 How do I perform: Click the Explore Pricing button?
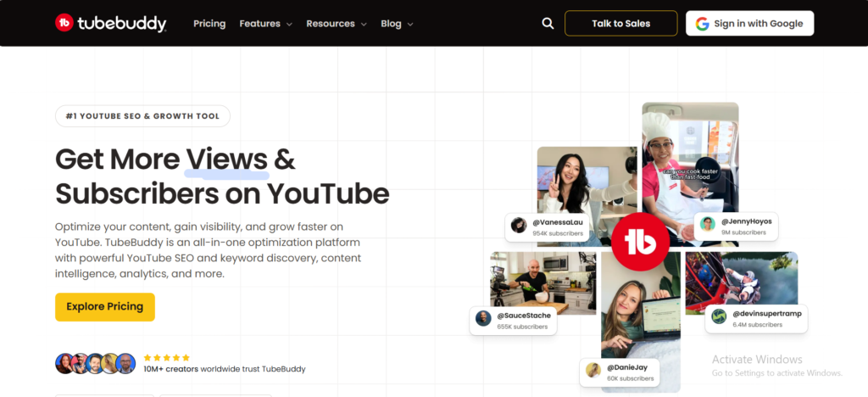coord(104,307)
